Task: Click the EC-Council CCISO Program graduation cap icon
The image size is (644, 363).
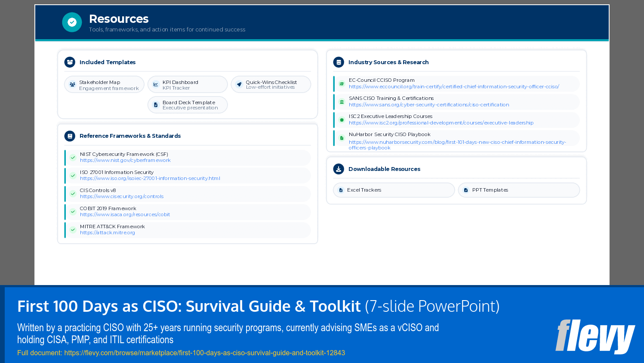Action: tap(342, 84)
